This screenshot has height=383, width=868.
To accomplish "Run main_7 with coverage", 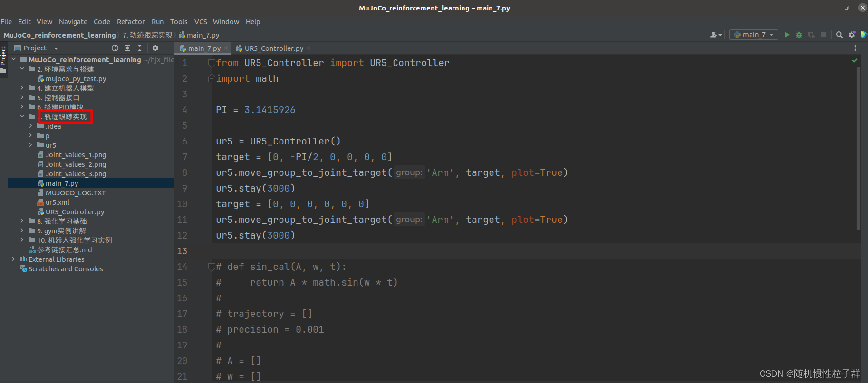I will 811,35.
